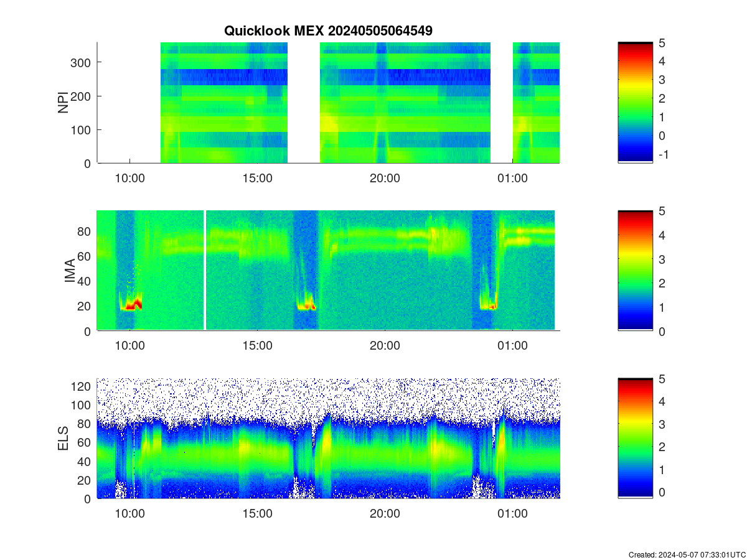Click the 15:00 tick under the ELS panel
This screenshot has width=747, height=560.
point(257,514)
